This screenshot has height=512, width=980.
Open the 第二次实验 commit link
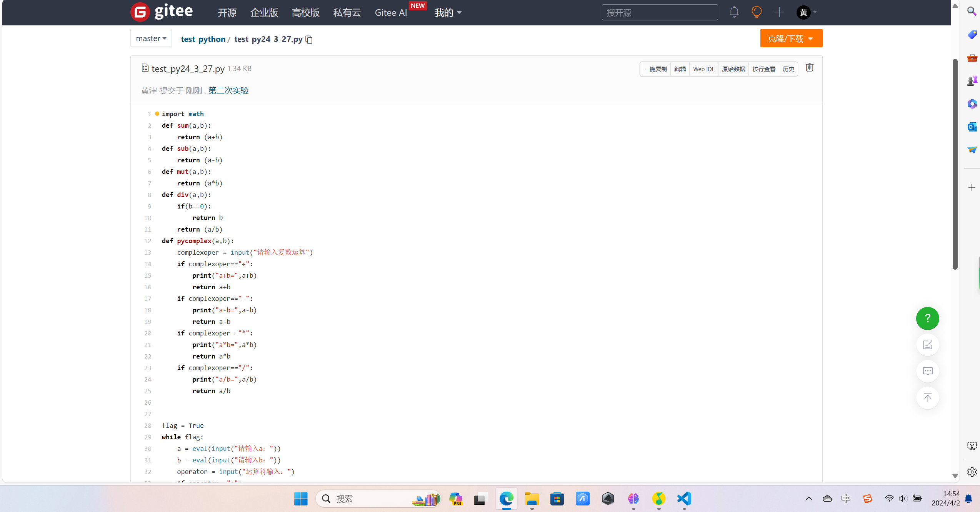(228, 90)
